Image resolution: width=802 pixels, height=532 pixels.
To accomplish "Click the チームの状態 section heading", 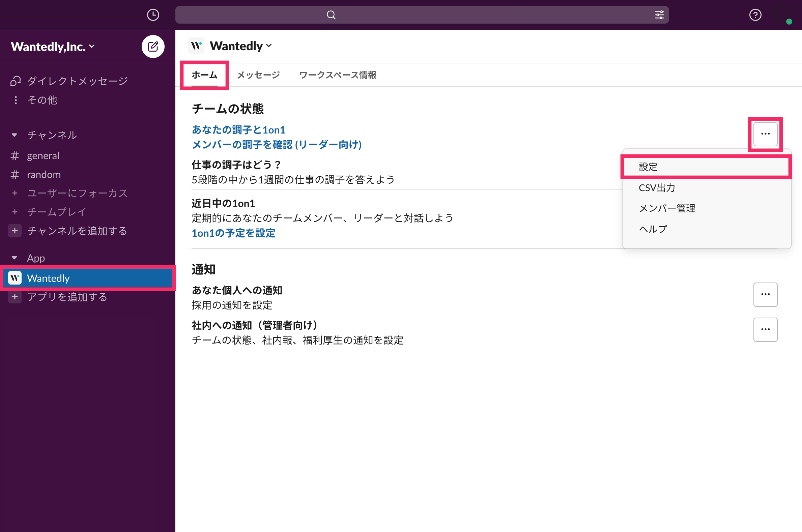I will tap(228, 109).
